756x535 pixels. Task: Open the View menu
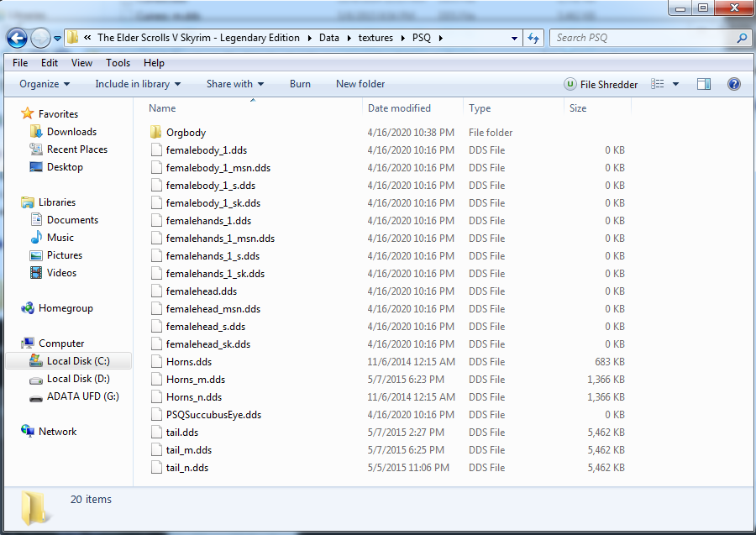[x=81, y=63]
